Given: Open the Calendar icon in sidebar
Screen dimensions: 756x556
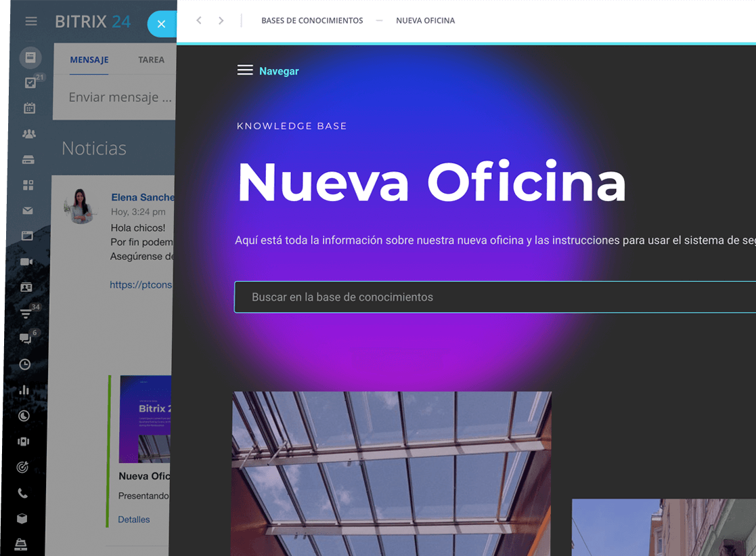Looking at the screenshot, I should tap(29, 108).
